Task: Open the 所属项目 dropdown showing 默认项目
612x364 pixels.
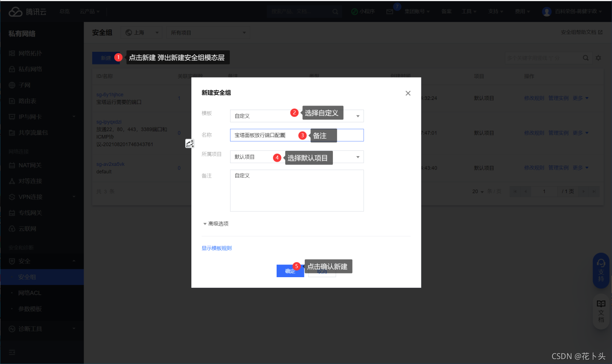Action: coord(297,157)
